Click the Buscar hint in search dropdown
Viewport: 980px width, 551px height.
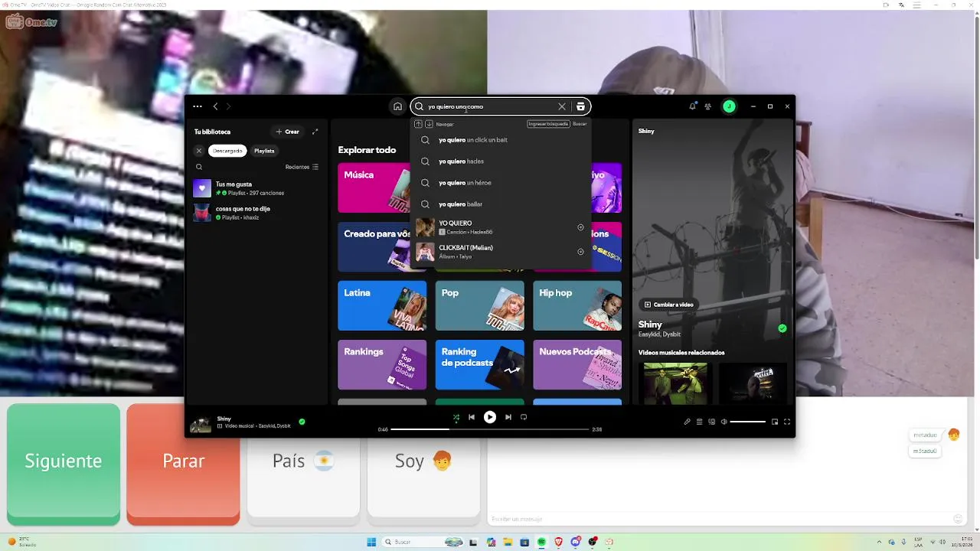[x=580, y=124]
